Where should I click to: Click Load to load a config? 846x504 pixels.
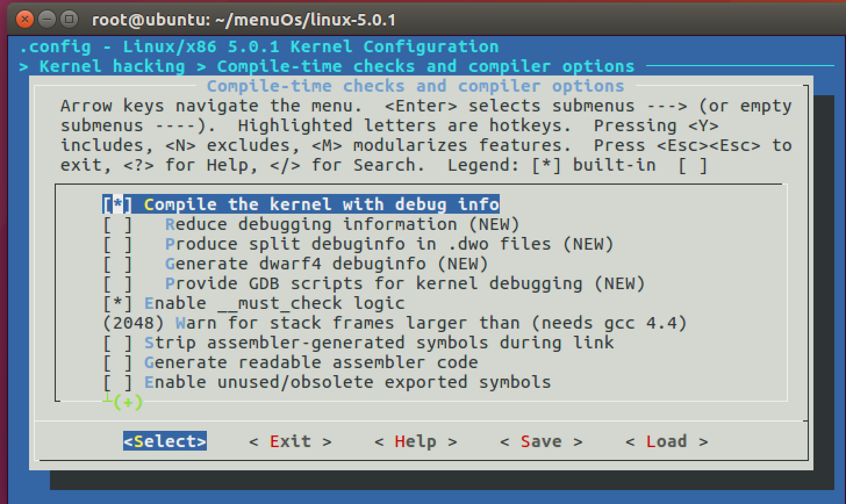tap(666, 441)
